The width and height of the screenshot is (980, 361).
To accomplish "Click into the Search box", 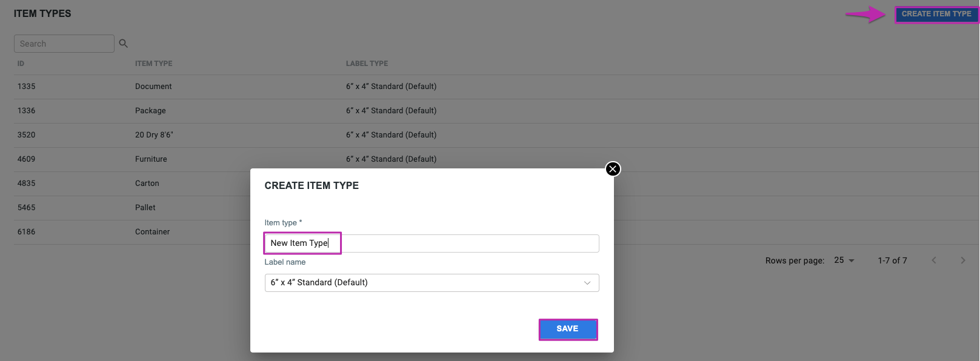I will [x=64, y=44].
